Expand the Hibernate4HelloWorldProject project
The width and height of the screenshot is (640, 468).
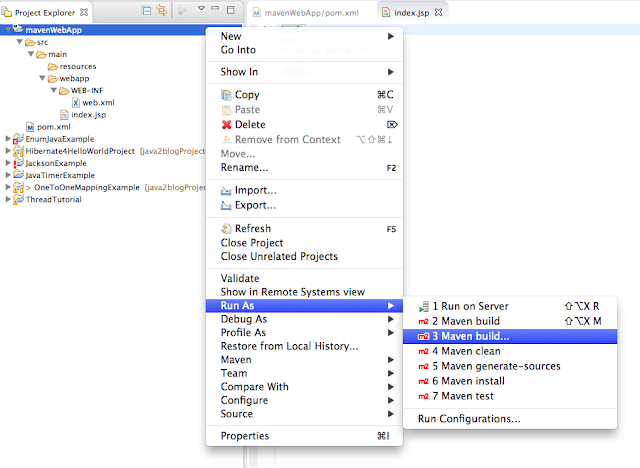coord(7,151)
